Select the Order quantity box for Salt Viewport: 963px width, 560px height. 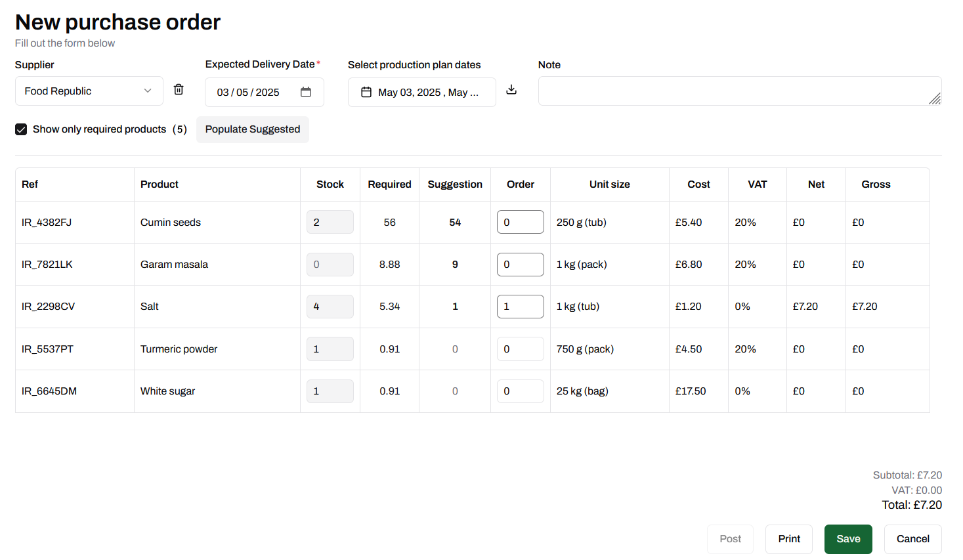coord(520,306)
